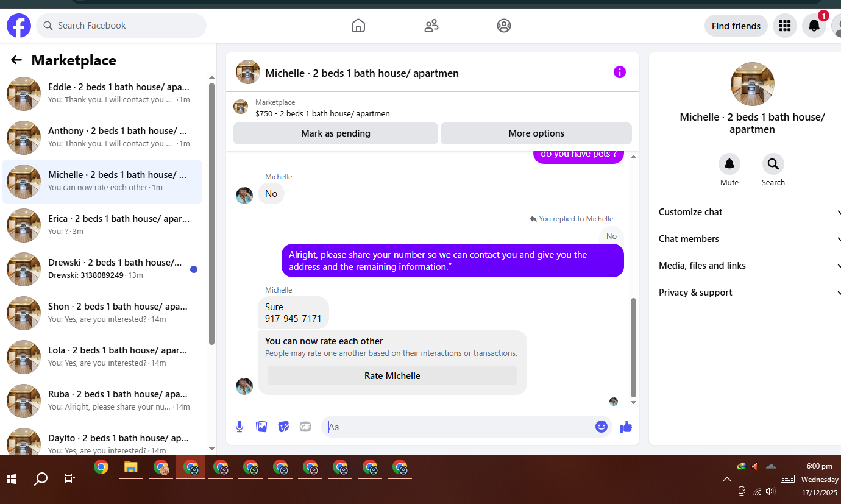841x504 pixels.
Task: Open Task View on taskbar
Action: point(70,479)
